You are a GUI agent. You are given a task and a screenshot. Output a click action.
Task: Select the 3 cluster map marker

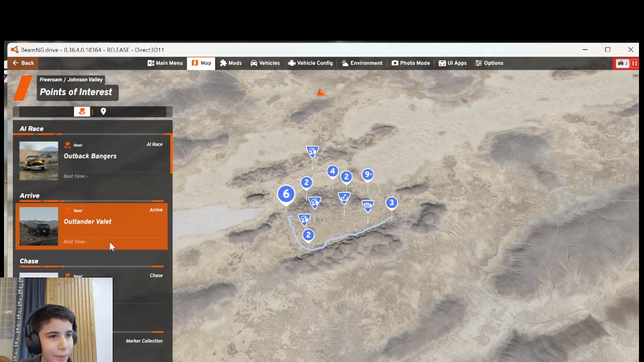(x=391, y=203)
